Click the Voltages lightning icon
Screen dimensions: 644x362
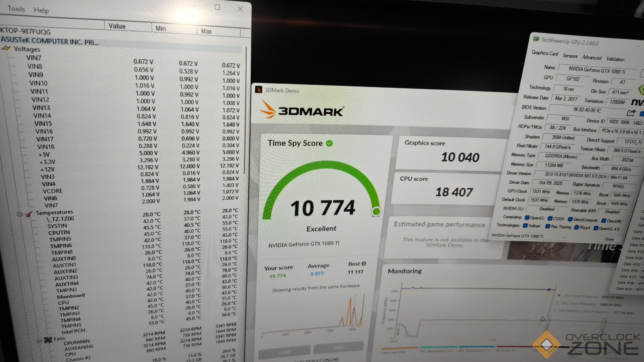[6, 48]
